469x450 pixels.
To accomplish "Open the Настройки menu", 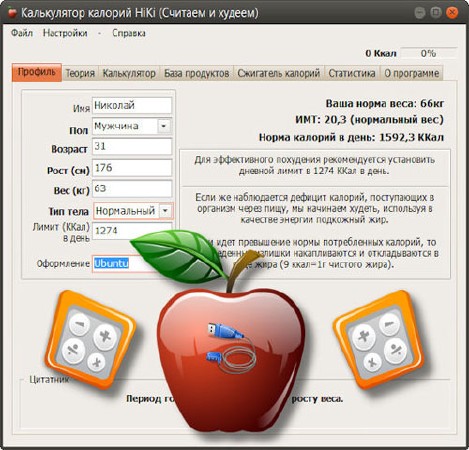I will pos(65,33).
